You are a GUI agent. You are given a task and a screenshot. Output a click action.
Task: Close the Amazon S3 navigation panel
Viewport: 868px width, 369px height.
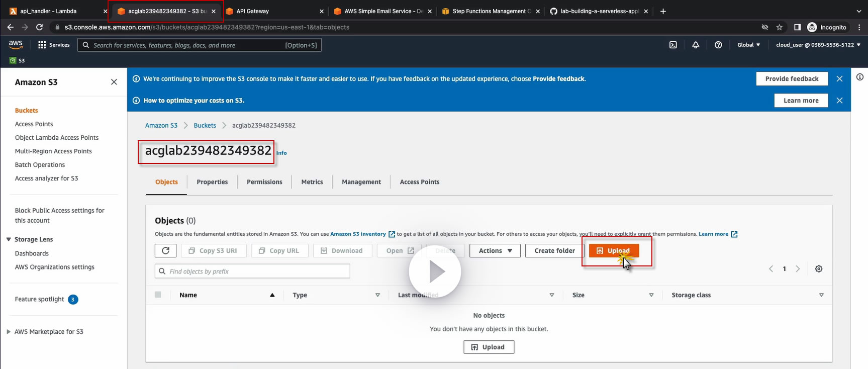click(x=114, y=82)
